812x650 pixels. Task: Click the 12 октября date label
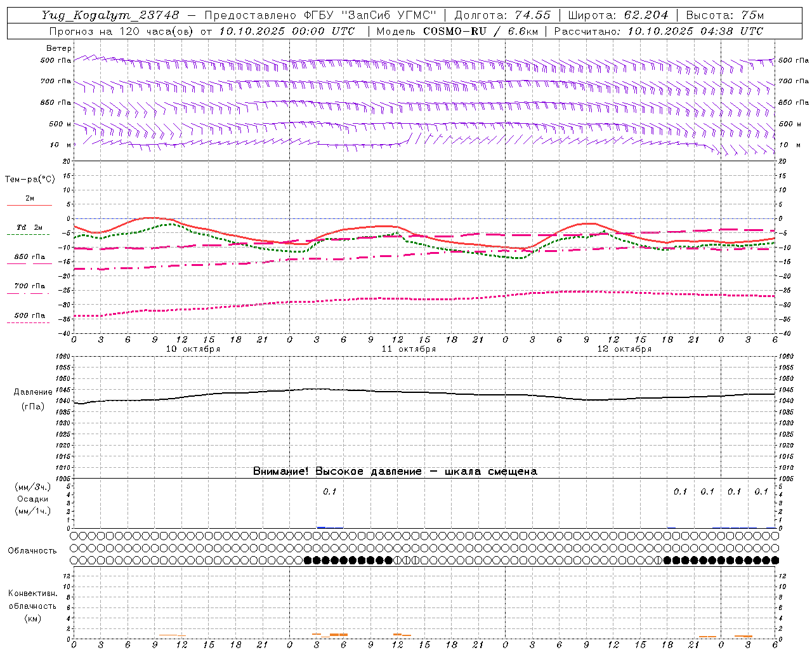624,349
